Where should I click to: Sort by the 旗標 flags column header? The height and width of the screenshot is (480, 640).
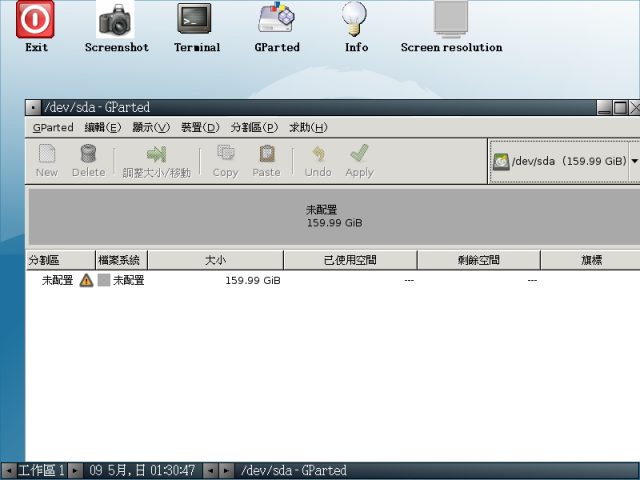[x=591, y=260]
